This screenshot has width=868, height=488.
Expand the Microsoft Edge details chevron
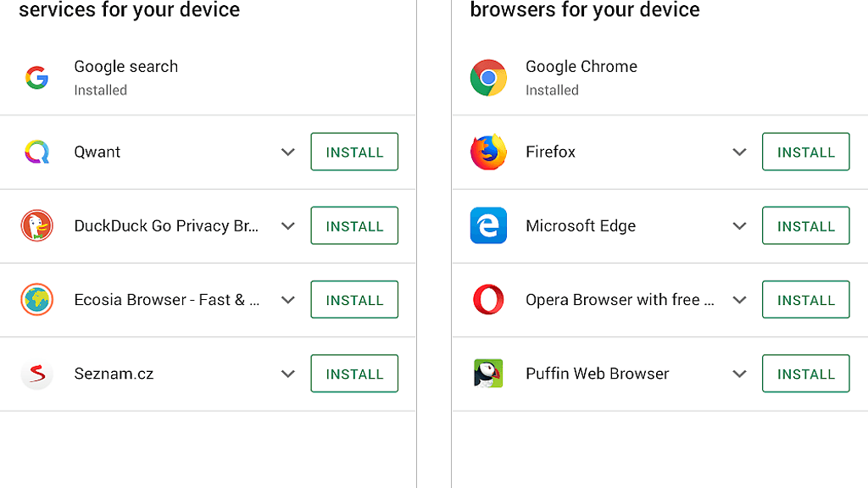(740, 226)
